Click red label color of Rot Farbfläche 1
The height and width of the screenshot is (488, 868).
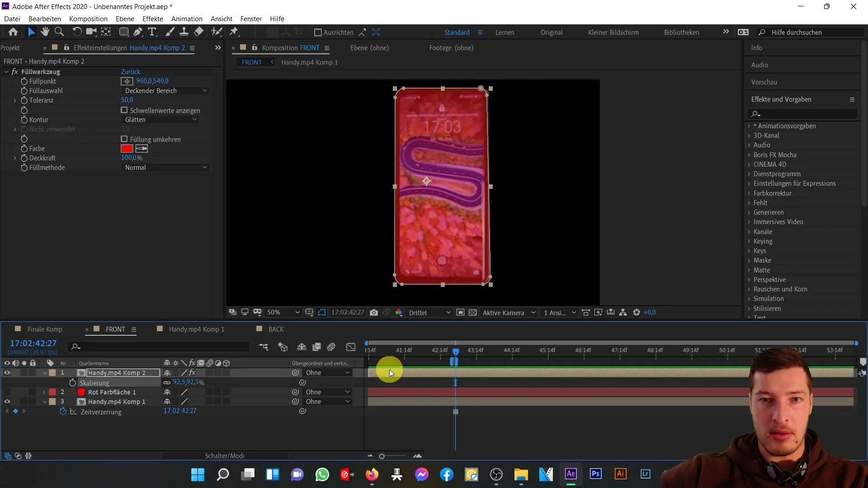click(52, 392)
